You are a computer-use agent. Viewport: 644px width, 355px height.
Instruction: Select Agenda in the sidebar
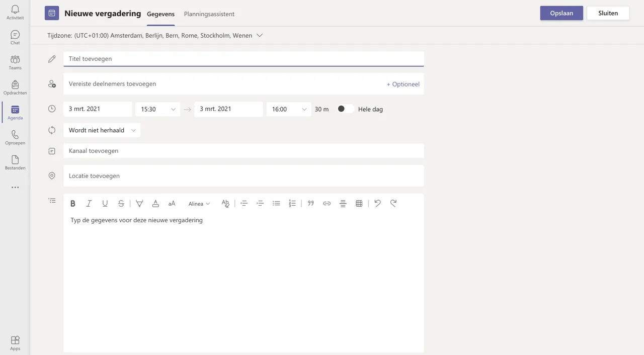click(15, 113)
